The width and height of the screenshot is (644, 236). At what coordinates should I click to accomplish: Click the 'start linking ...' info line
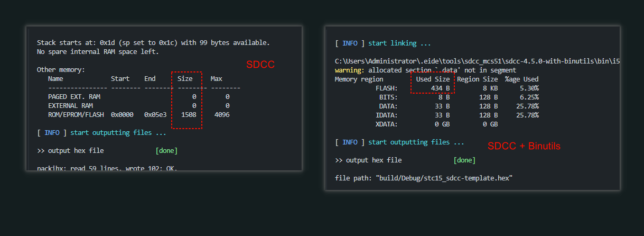coord(383,43)
